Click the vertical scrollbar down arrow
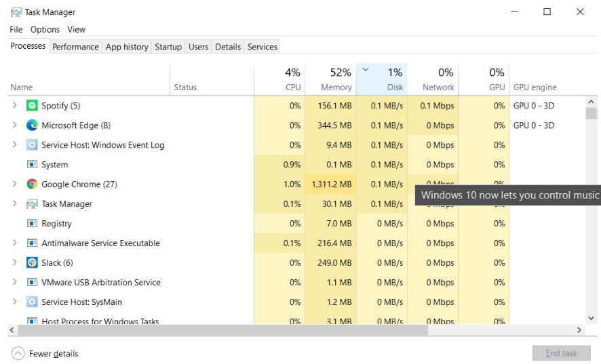 coord(591,318)
